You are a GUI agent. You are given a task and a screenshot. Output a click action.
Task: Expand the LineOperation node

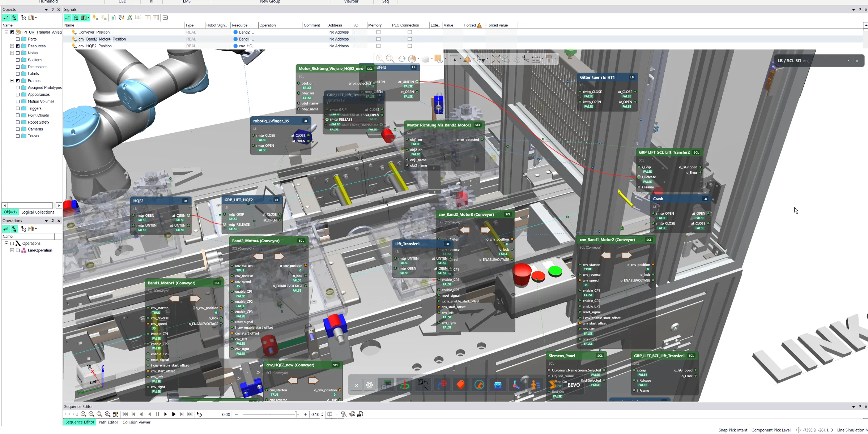[12, 250]
